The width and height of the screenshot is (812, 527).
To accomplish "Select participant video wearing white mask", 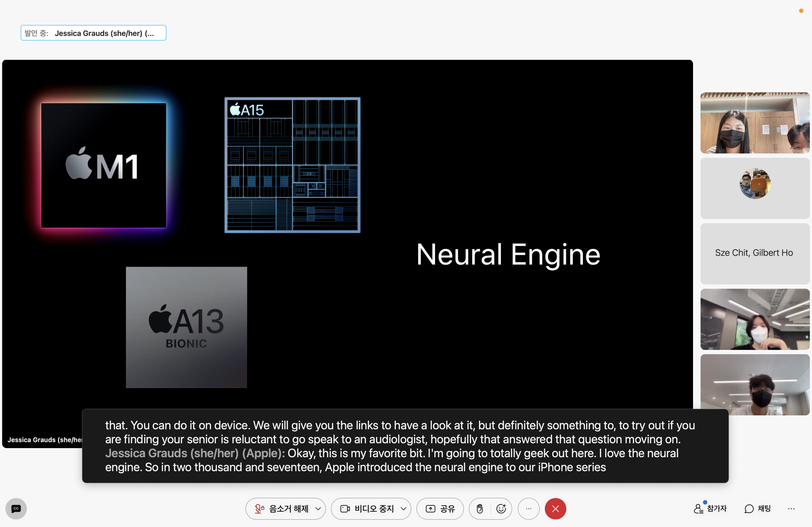I will tap(755, 319).
